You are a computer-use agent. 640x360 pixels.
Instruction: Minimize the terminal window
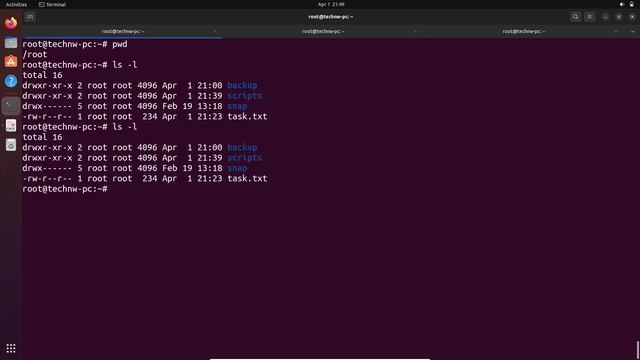(605, 17)
